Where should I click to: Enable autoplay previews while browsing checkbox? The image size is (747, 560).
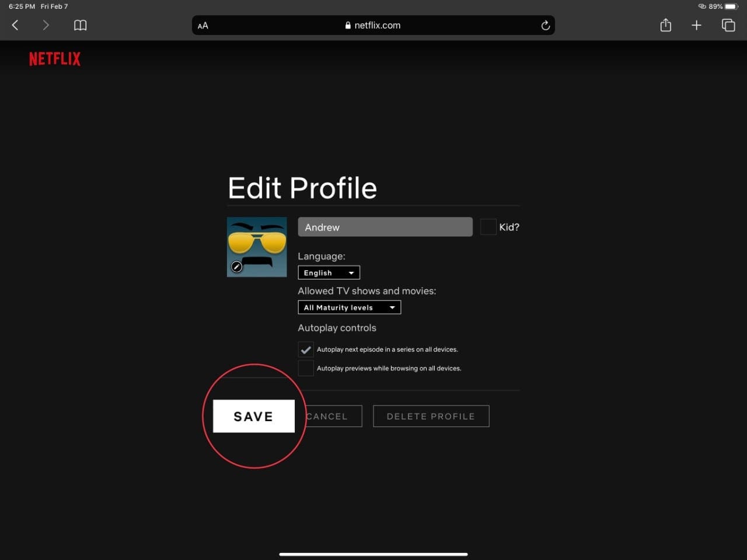306,368
